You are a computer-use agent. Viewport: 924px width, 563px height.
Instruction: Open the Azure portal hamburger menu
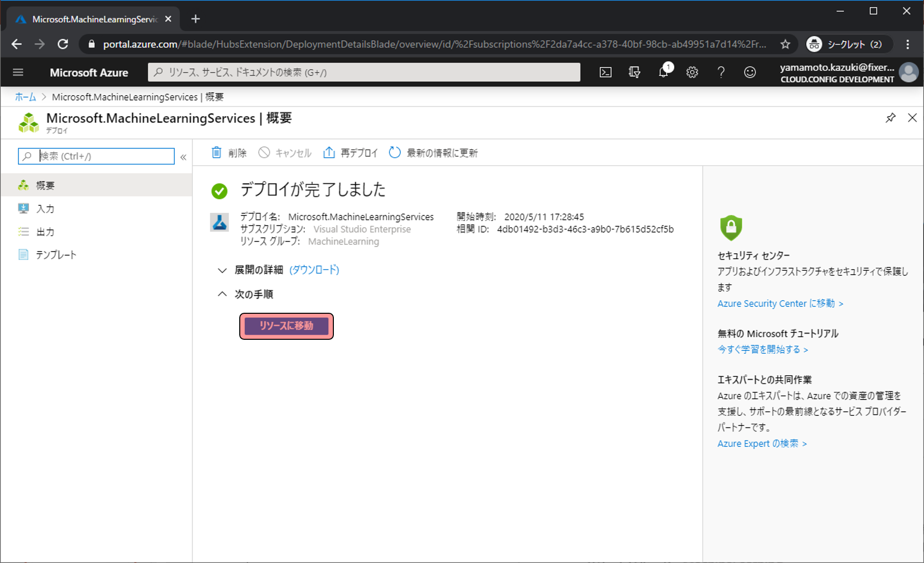tap(18, 73)
